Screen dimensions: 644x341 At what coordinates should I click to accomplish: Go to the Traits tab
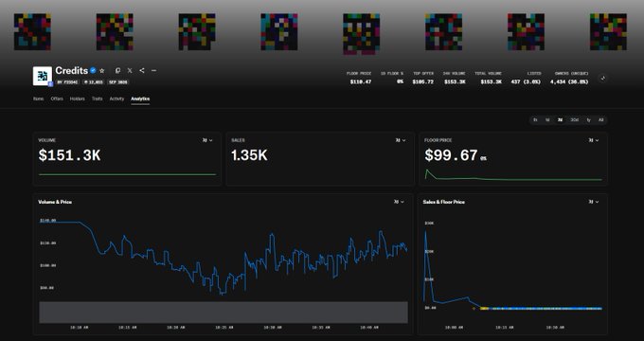coord(97,99)
